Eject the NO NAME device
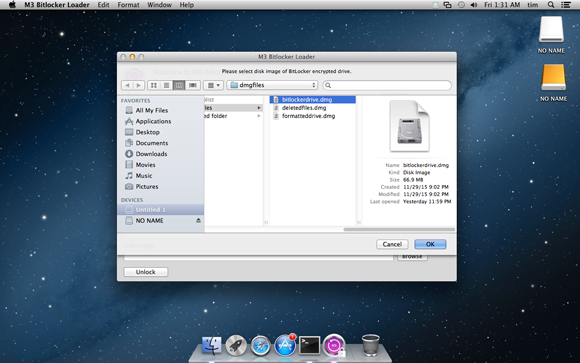This screenshot has width=580, height=363. pos(198,221)
